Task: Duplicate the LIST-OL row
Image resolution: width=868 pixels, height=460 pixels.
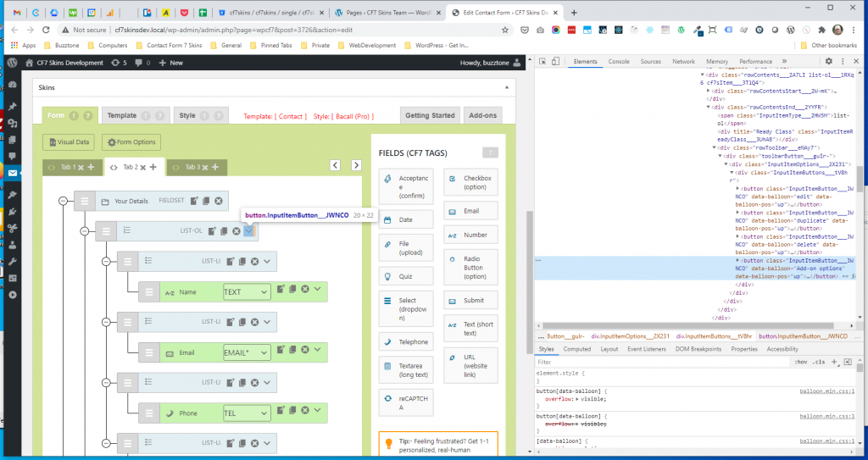Action: (x=224, y=230)
